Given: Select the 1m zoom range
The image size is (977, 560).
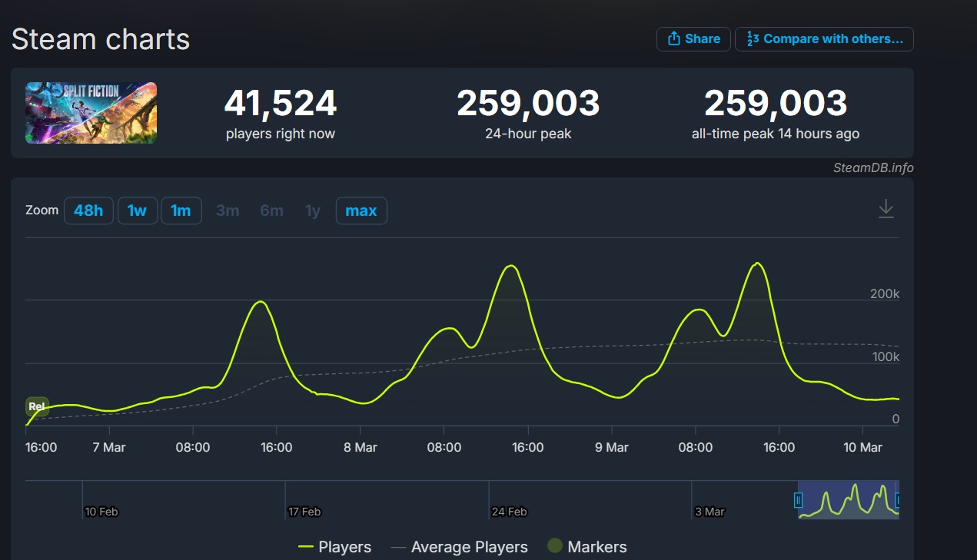Looking at the screenshot, I should (181, 210).
